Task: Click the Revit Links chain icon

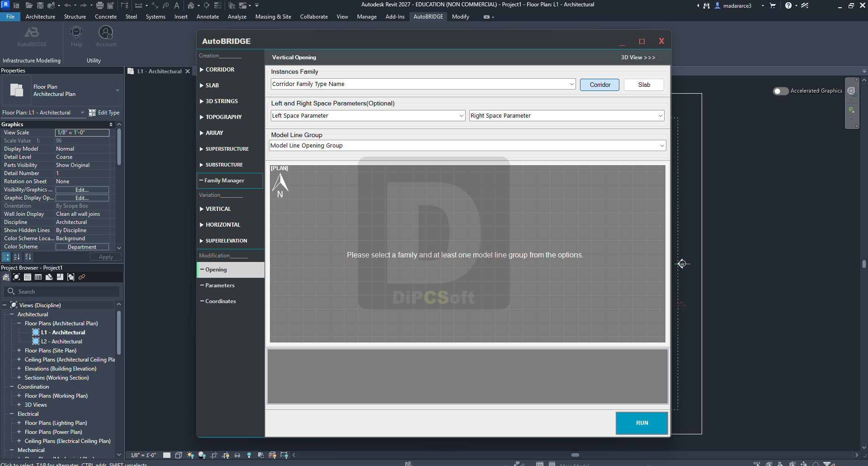Action: [82, 277]
